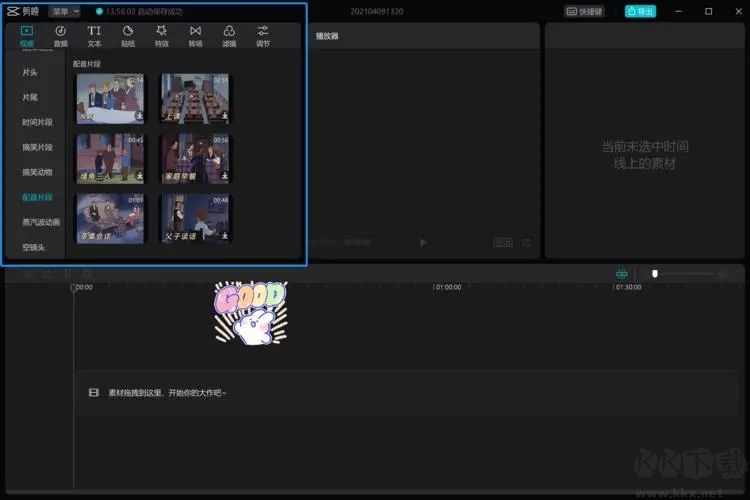Download the 家庭早餐 clip

point(224,176)
